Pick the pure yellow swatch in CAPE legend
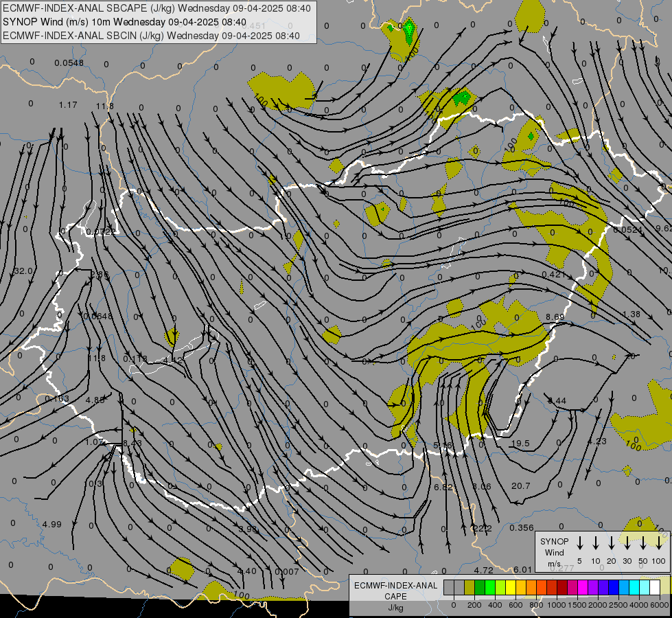The width and height of the screenshot is (672, 618). click(x=511, y=587)
